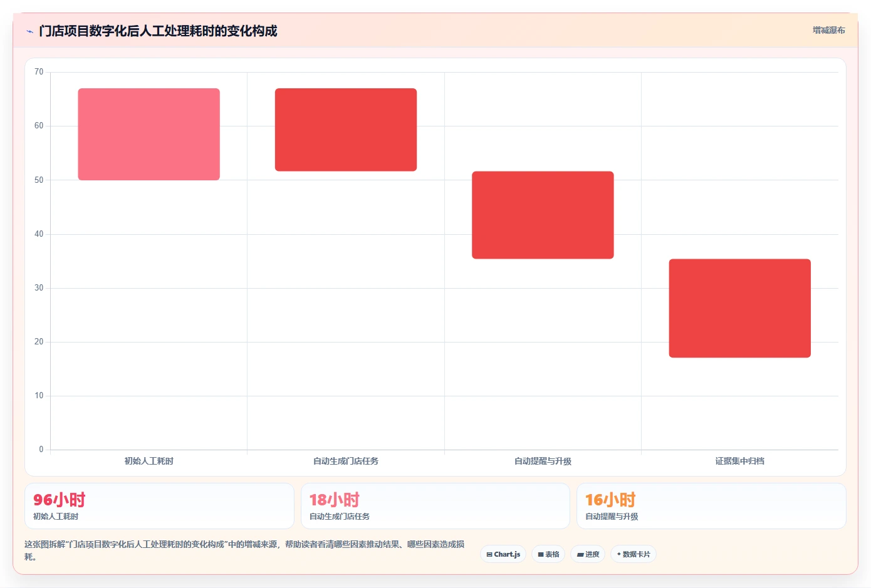Click the y-axis value 70

click(x=39, y=72)
